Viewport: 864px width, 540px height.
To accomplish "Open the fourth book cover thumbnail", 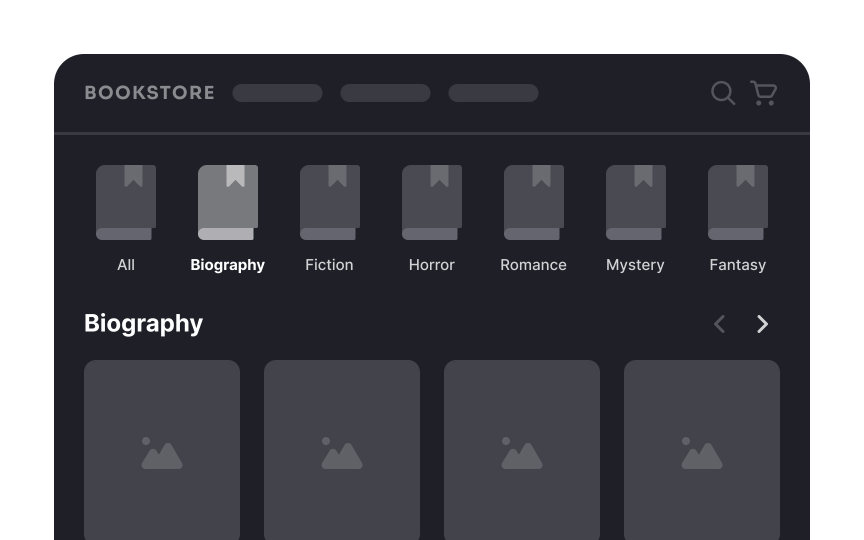I will [702, 452].
